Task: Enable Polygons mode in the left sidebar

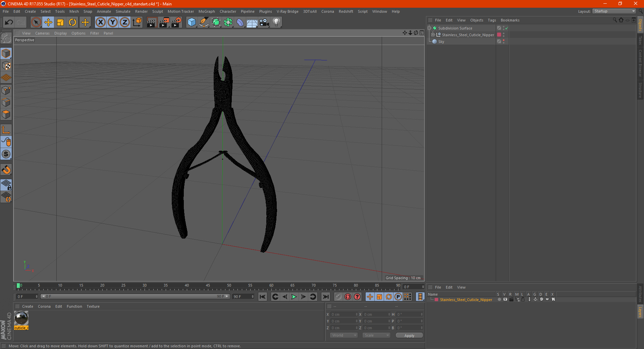Action: tap(6, 114)
